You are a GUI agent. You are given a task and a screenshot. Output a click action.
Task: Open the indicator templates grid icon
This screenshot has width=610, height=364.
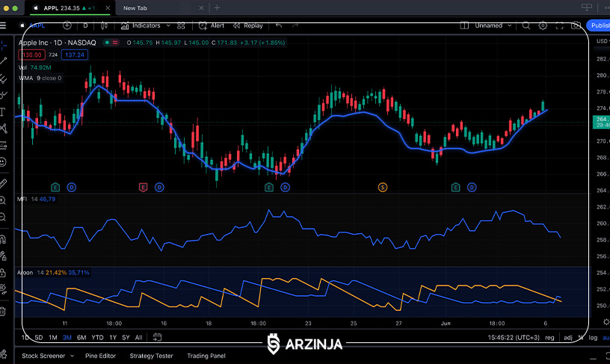(x=181, y=25)
